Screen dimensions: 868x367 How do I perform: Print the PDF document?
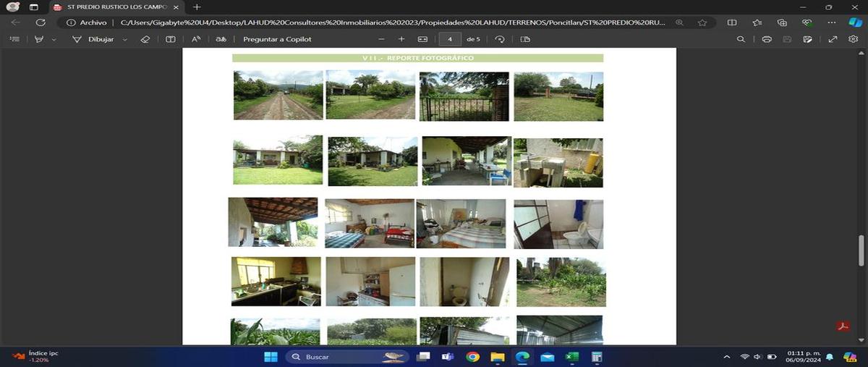pyautogui.click(x=767, y=39)
